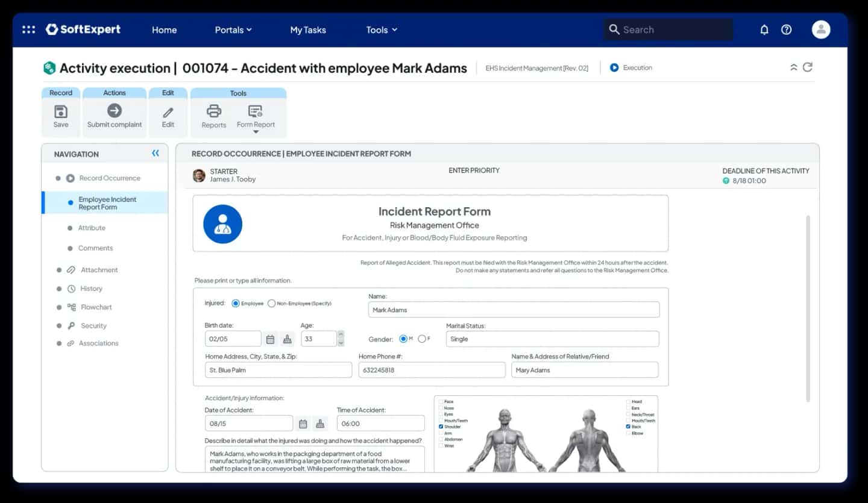Open Reports printer icon
Screen dimensions: 868x503
(214, 111)
